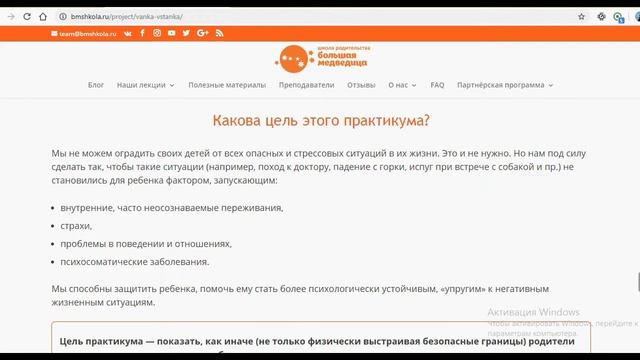This screenshot has width=640, height=360.
Task: Open the RSS feed icon
Action: 220,33
